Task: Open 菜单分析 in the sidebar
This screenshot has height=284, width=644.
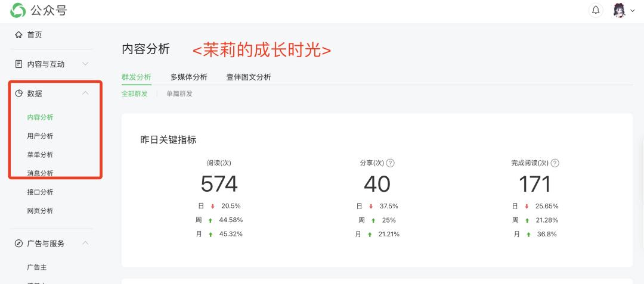Action: pos(41,154)
